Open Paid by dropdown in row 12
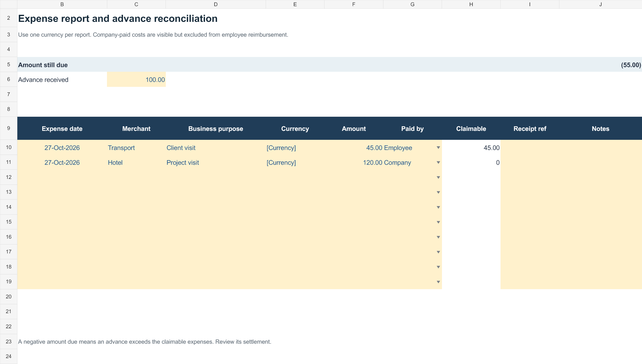 click(438, 177)
